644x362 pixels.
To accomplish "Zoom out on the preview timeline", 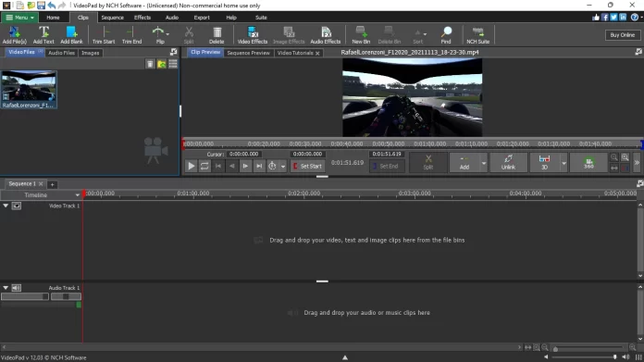I will [x=614, y=157].
